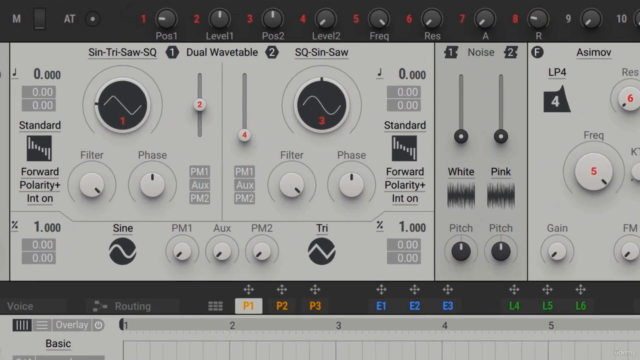
Task: Toggle left oscillator PM2 routing button
Action: (x=200, y=198)
